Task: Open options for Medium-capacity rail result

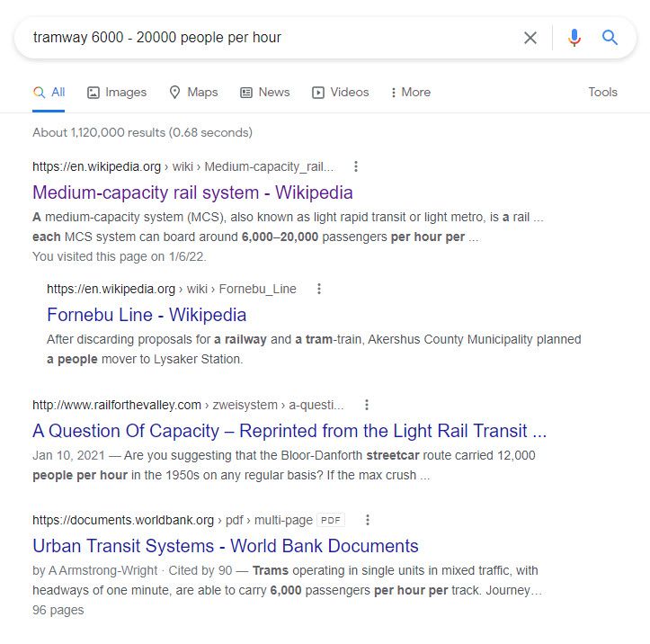Action: point(356,166)
